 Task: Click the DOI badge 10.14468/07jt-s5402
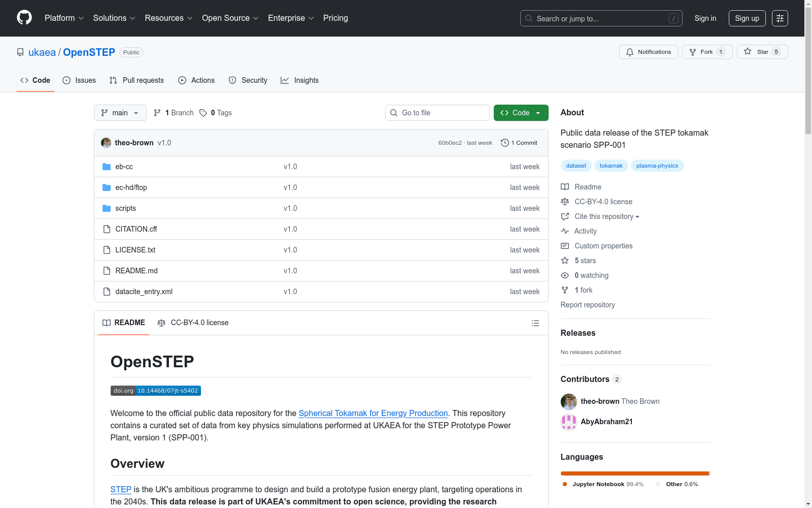pos(156,391)
